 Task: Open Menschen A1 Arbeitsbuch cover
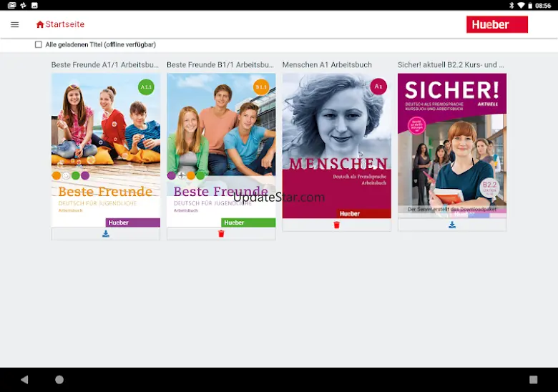[x=337, y=146]
